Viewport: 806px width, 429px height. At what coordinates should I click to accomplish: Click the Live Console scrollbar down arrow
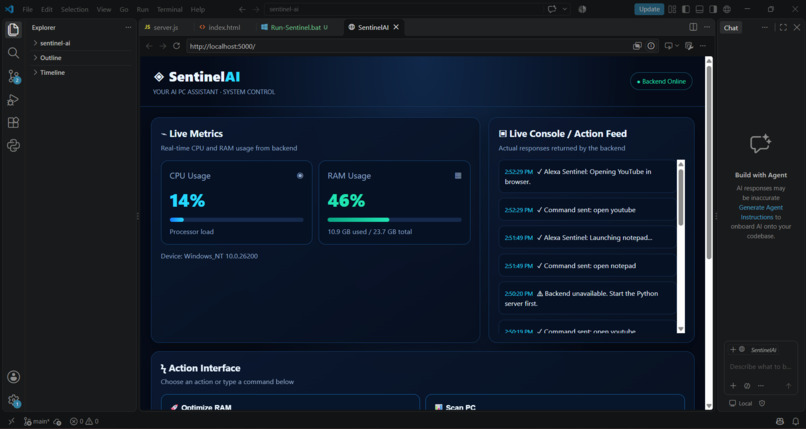[x=681, y=329]
